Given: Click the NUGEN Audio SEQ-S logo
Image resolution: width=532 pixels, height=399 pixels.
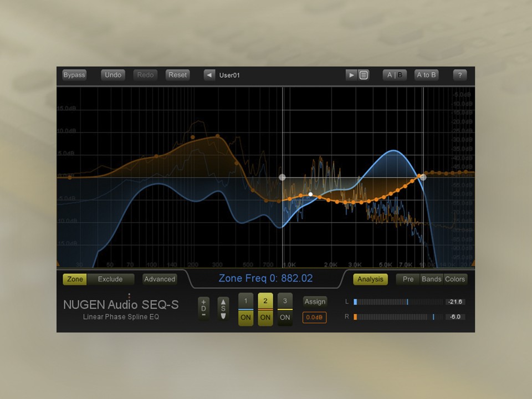Looking at the screenshot, I should click(x=121, y=305).
